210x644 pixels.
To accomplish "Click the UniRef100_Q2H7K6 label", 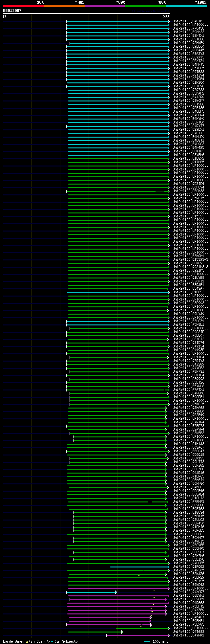I will (x=188, y=556).
